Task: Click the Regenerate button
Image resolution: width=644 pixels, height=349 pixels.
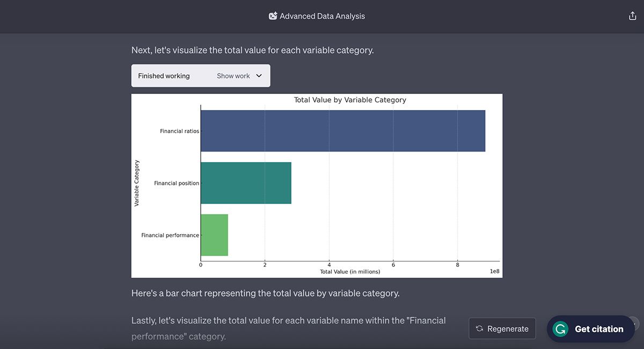Action: point(502,328)
